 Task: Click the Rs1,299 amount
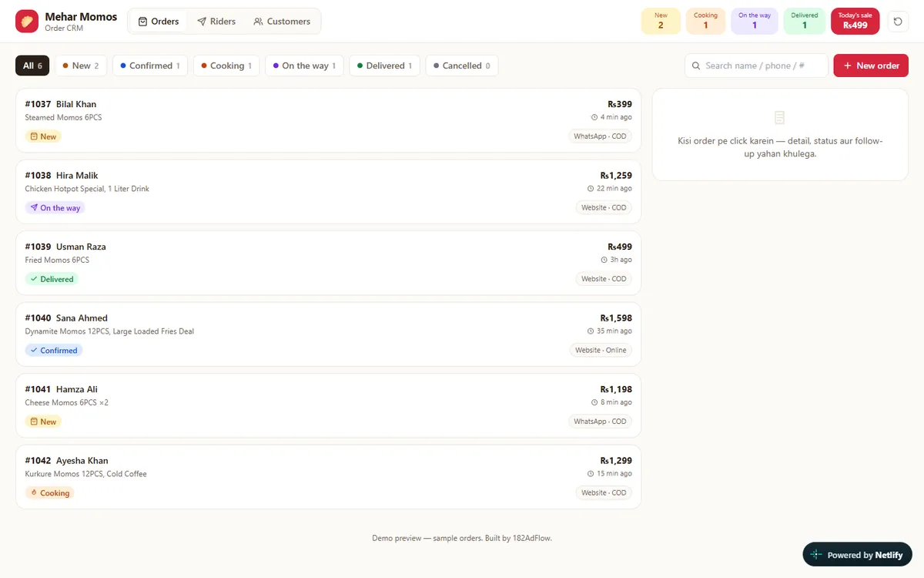click(x=616, y=461)
